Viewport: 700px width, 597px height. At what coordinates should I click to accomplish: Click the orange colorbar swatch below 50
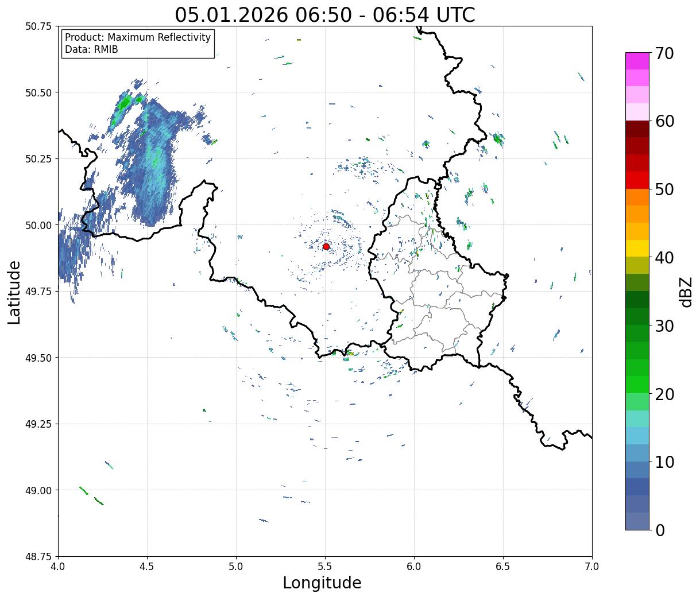coord(637,197)
